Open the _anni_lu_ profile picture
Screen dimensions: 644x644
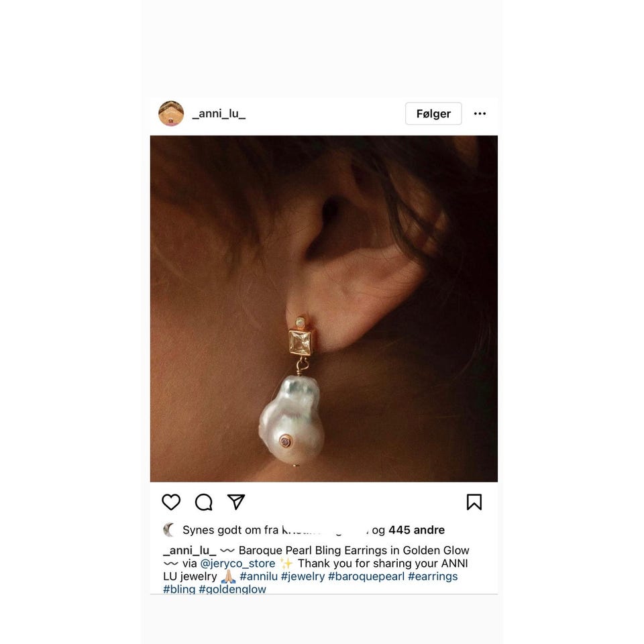[x=171, y=113]
